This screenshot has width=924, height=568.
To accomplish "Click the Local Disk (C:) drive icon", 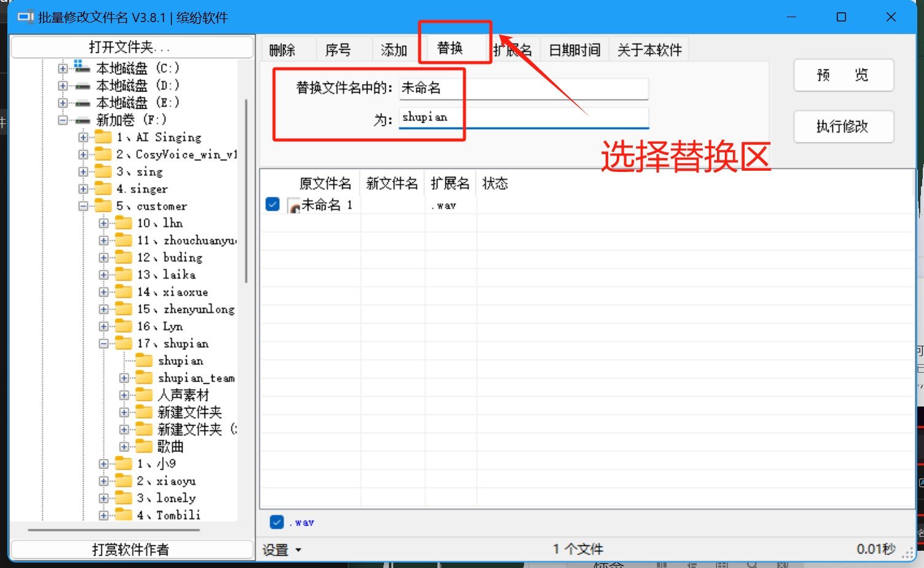I will [82, 67].
